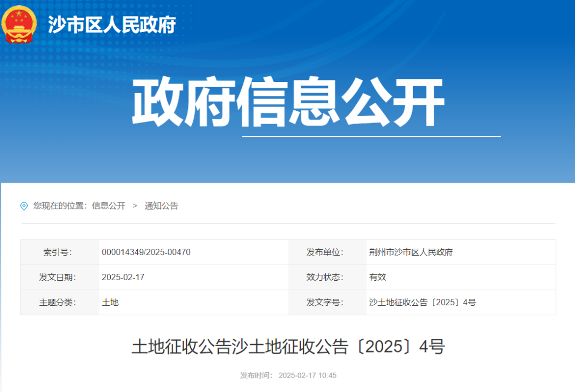Click the 您现在的位置 label
This screenshot has height=392, width=575.
pos(60,206)
